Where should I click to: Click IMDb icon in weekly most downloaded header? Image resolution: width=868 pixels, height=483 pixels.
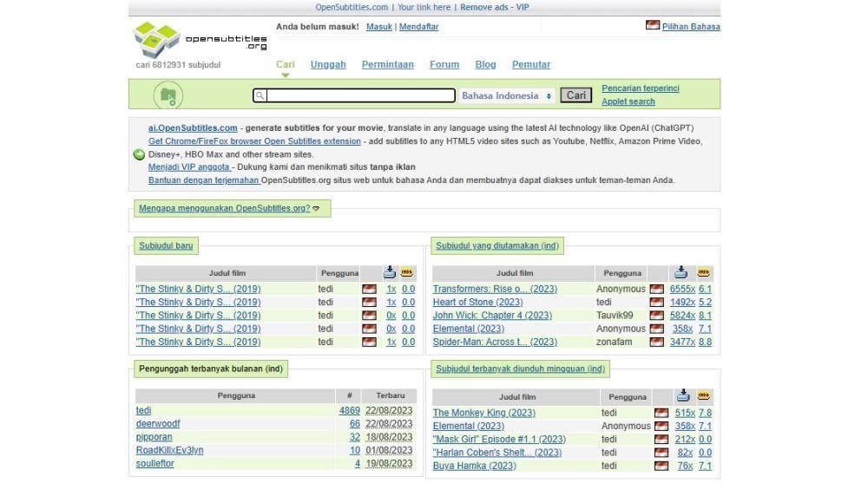(x=704, y=395)
